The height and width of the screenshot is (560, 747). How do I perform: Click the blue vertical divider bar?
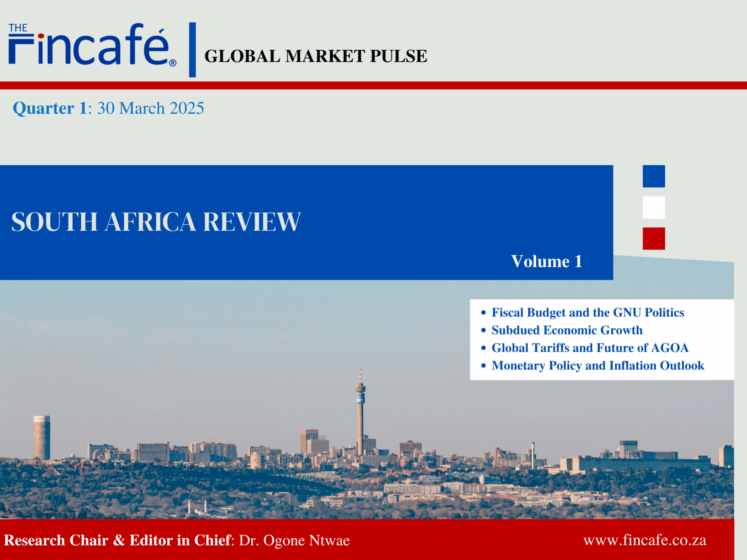pos(192,50)
